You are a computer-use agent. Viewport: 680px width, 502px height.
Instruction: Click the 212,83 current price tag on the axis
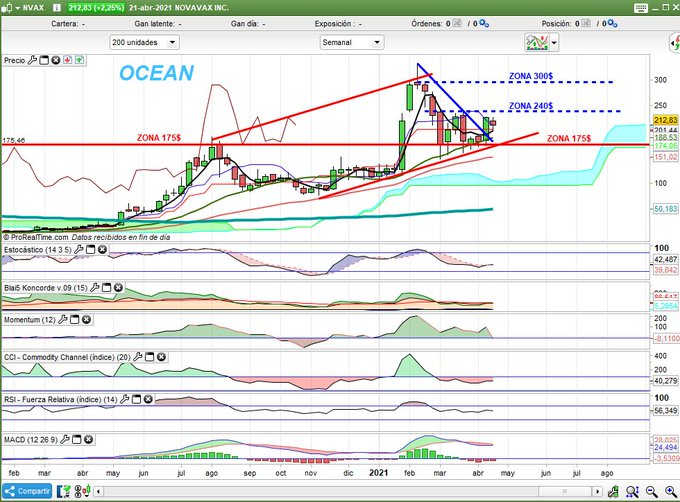click(666, 120)
